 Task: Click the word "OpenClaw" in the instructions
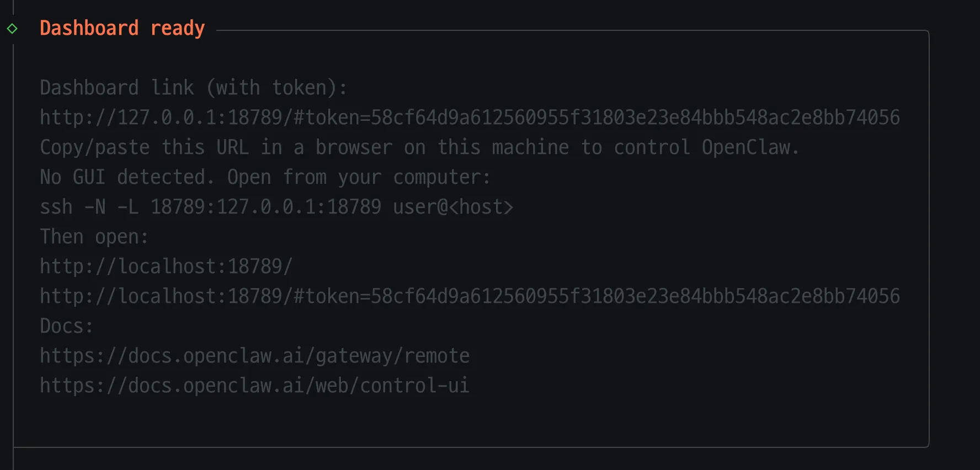(x=745, y=147)
